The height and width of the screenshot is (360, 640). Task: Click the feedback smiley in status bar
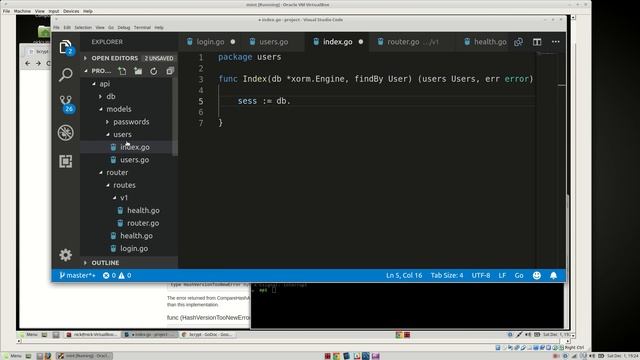[x=537, y=276]
